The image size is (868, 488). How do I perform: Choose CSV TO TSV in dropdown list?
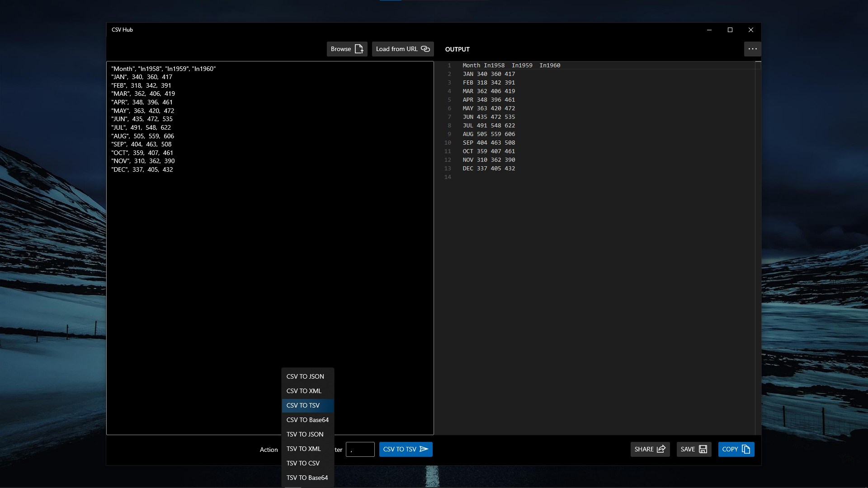click(307, 405)
